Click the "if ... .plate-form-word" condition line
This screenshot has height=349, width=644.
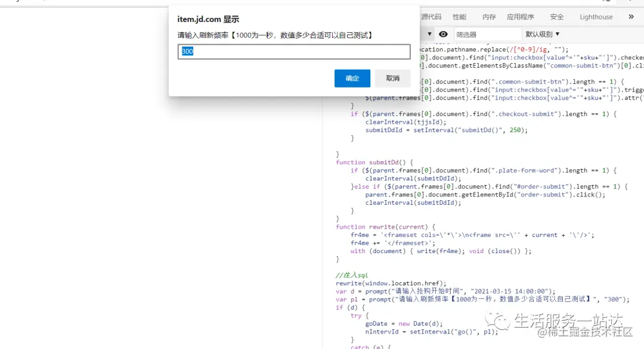click(484, 170)
